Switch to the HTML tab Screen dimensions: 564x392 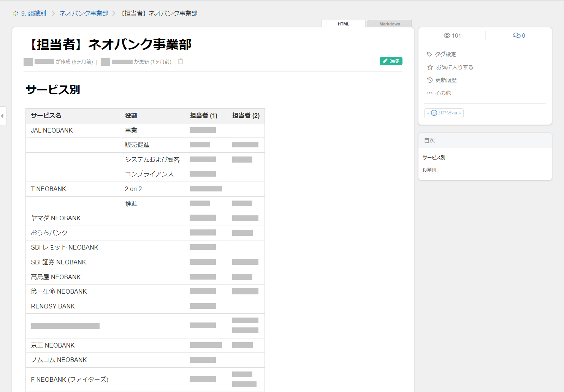click(344, 24)
